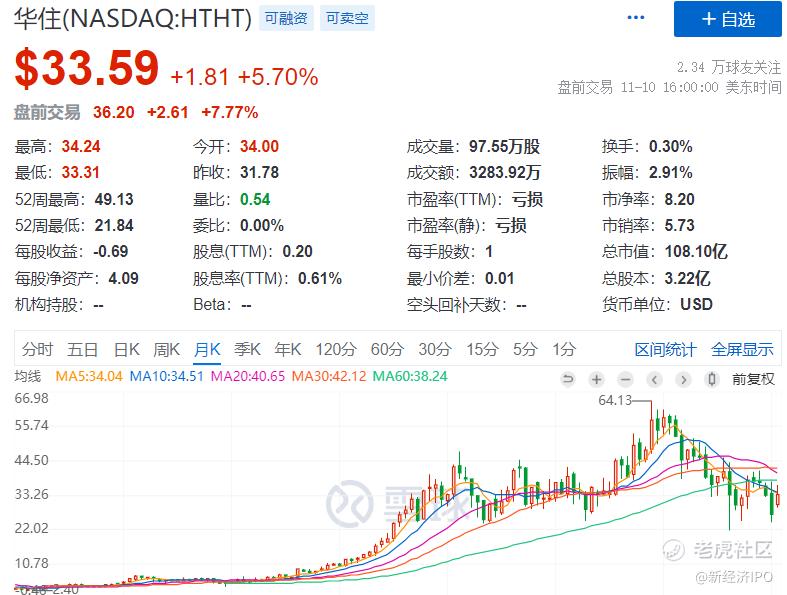Add HTHT to watchlist with 自选 button
Viewport: 787px width, 595px height.
coord(727,19)
